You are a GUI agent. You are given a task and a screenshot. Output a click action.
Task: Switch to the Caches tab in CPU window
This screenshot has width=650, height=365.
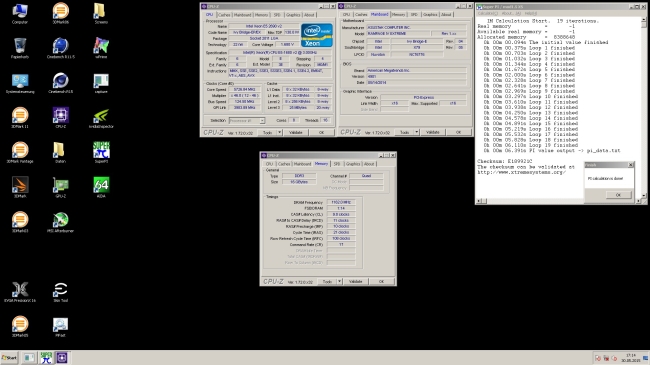224,15
